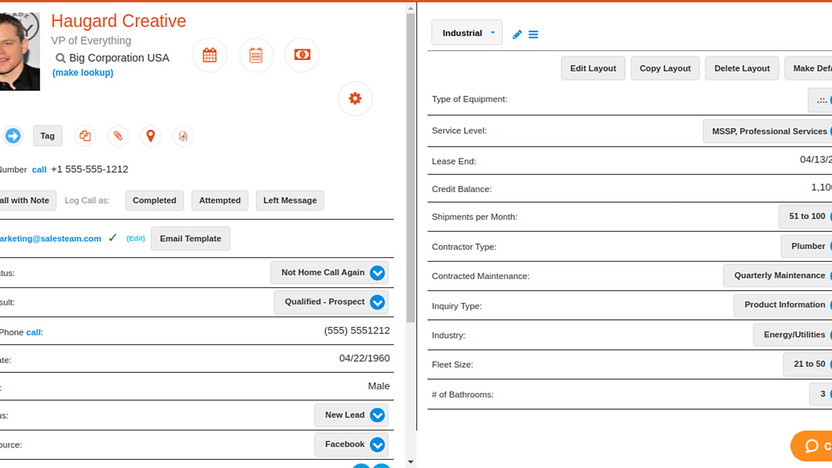The height and width of the screenshot is (468, 832).
Task: Open the Qualified - Prospect dropdown
Action: (x=377, y=302)
